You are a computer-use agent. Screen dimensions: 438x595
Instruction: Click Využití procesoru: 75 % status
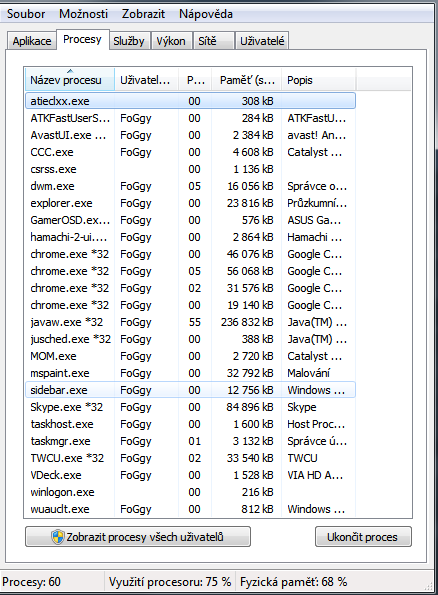coord(170,581)
